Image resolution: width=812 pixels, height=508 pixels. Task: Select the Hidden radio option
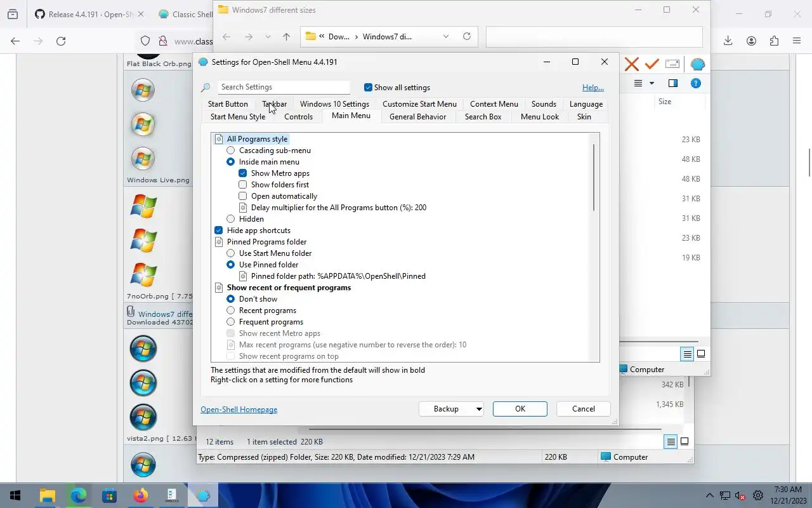click(x=231, y=219)
